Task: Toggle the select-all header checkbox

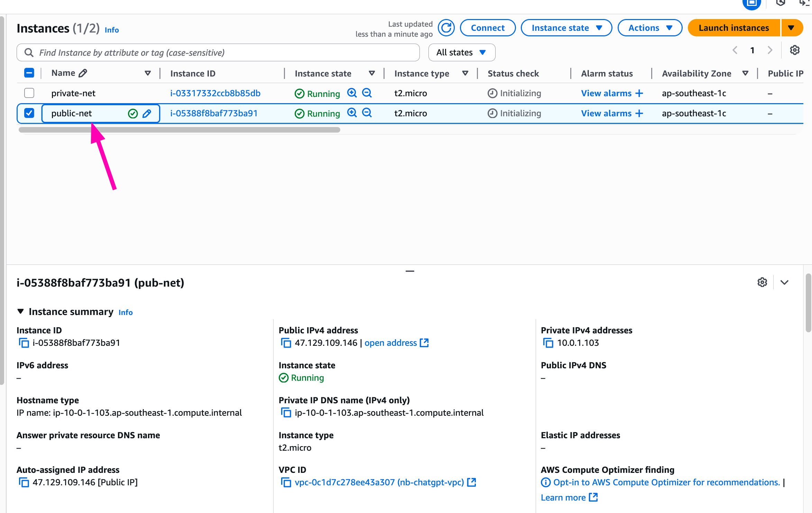Action: pos(29,73)
